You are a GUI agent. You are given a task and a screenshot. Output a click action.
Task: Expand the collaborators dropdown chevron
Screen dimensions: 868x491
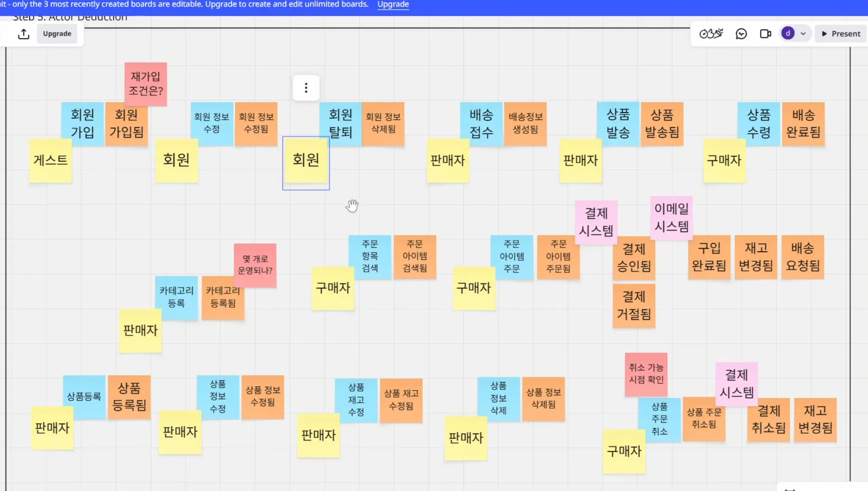pos(803,34)
